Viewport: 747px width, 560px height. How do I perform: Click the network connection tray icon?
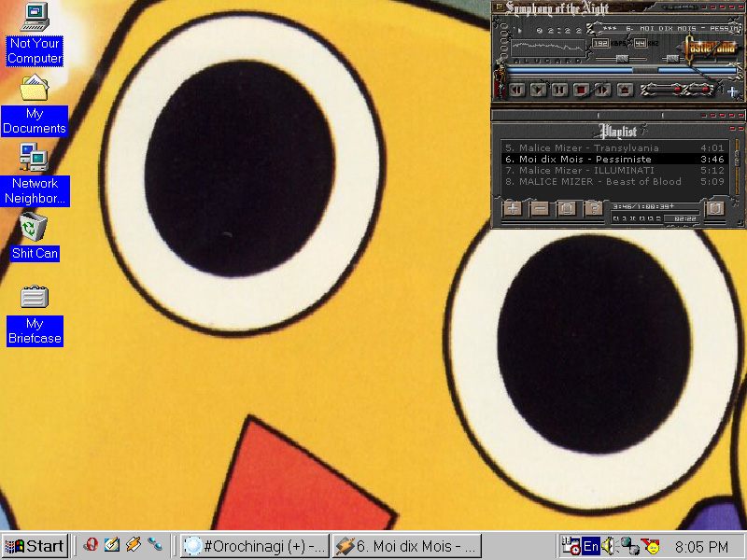coord(629,546)
